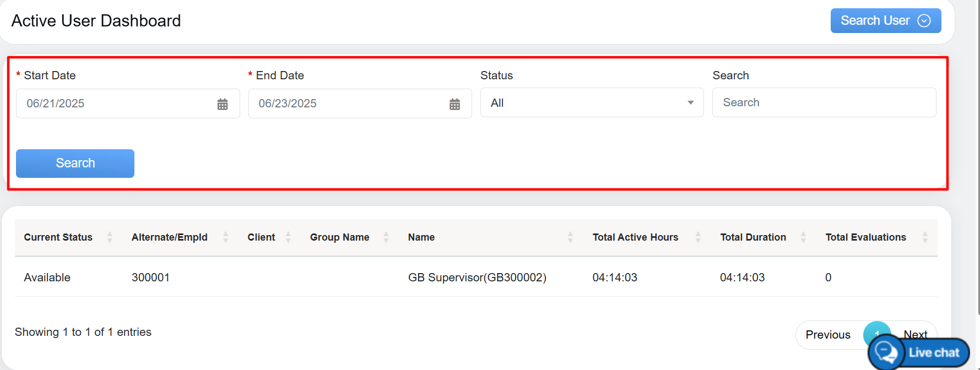Open the Start Date calendar picker icon
This screenshot has width=980, height=370.
point(223,104)
